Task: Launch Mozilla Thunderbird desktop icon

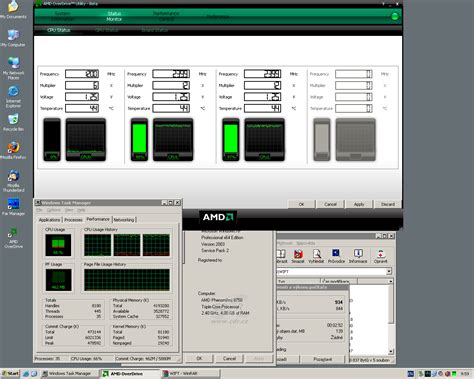Action: tap(13, 181)
